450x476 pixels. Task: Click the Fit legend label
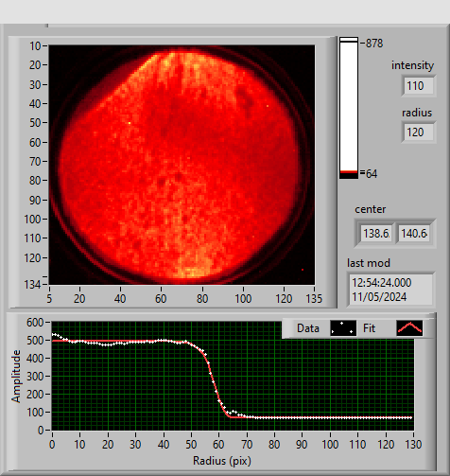coord(369,328)
